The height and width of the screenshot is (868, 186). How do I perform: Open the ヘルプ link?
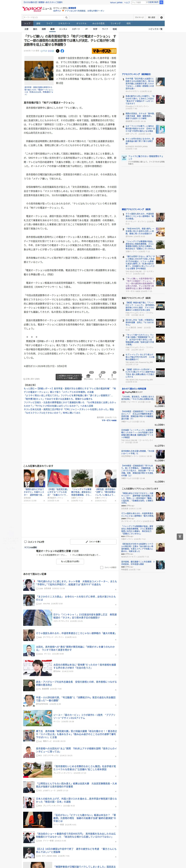127,2
